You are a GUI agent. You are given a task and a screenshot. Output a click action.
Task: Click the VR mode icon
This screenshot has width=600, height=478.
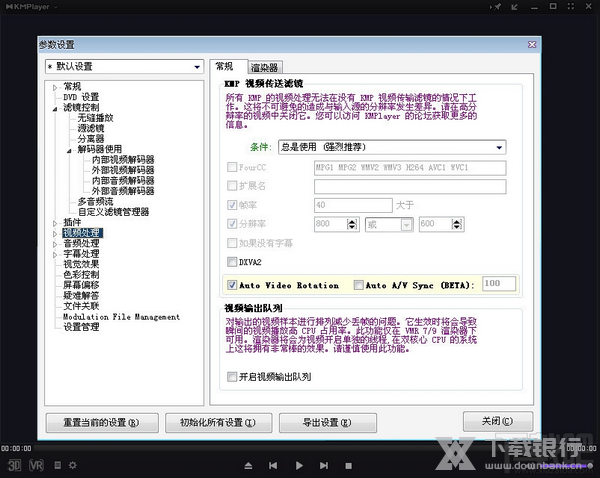(37, 465)
